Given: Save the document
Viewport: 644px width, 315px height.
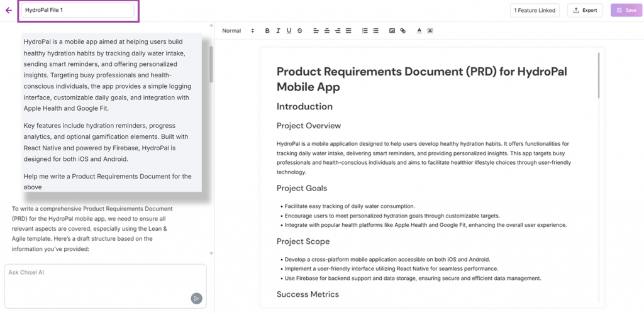Looking at the screenshot, I should [x=626, y=10].
